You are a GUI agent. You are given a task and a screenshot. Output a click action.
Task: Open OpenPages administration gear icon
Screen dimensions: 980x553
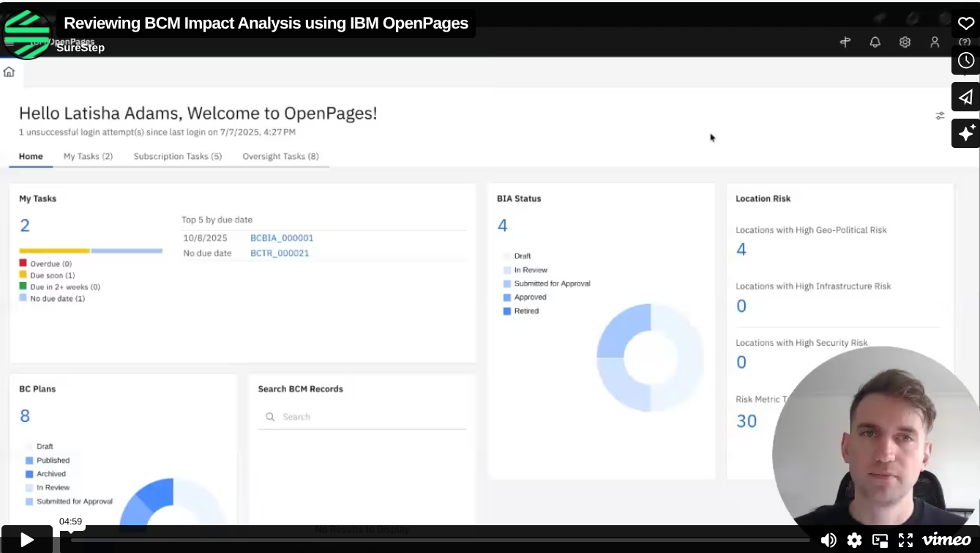tap(905, 42)
